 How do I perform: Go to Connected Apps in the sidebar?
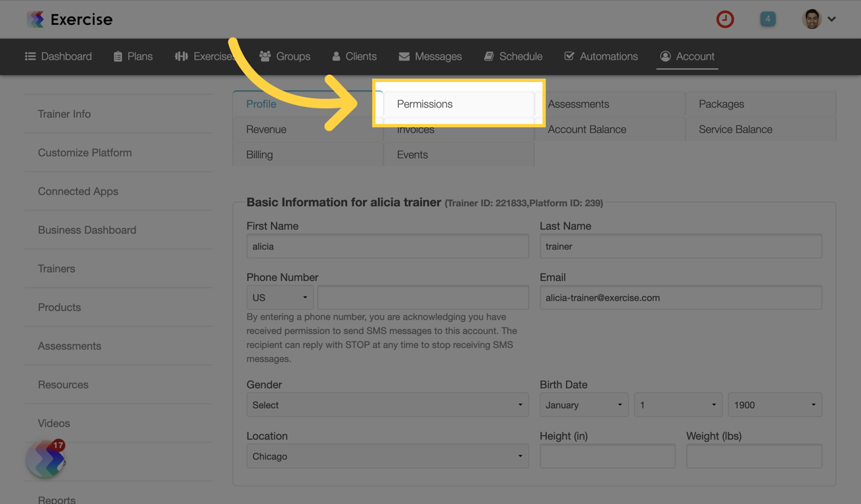pyautogui.click(x=78, y=191)
